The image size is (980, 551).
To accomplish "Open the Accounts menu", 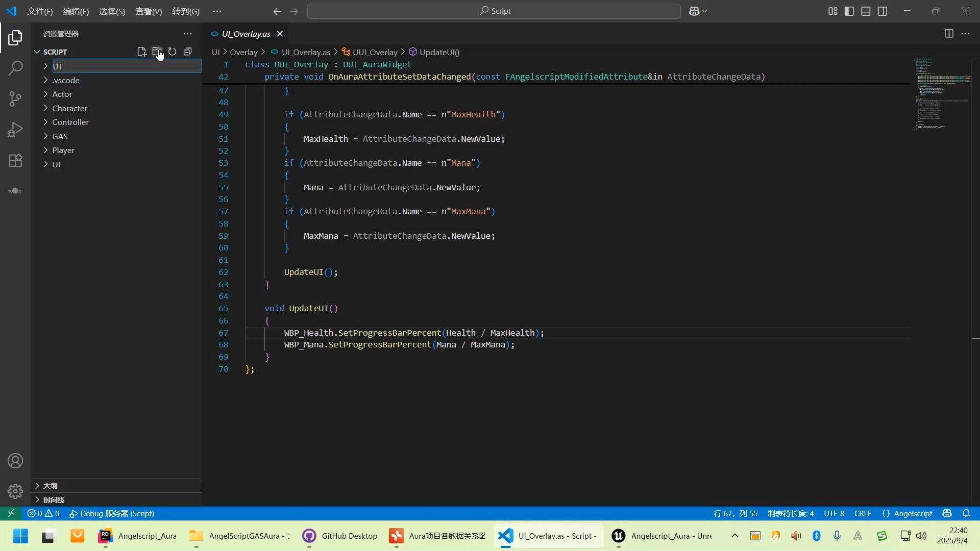I will pyautogui.click(x=15, y=461).
